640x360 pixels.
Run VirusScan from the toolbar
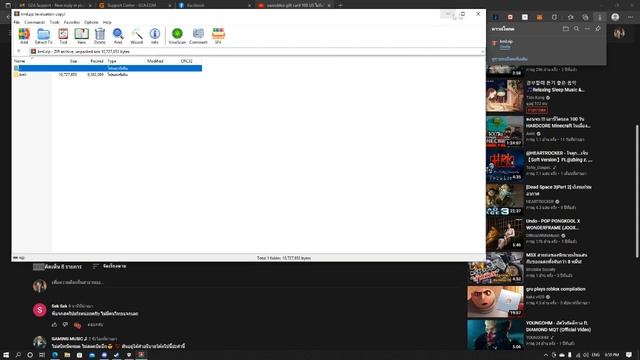(177, 36)
